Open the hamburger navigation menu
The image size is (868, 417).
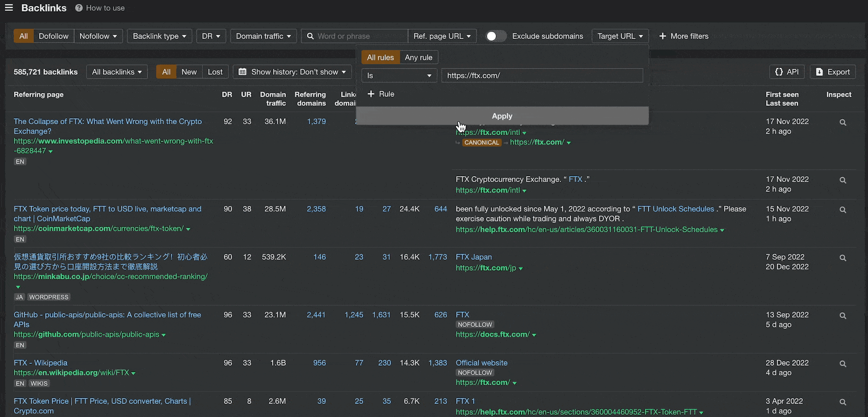(x=9, y=8)
